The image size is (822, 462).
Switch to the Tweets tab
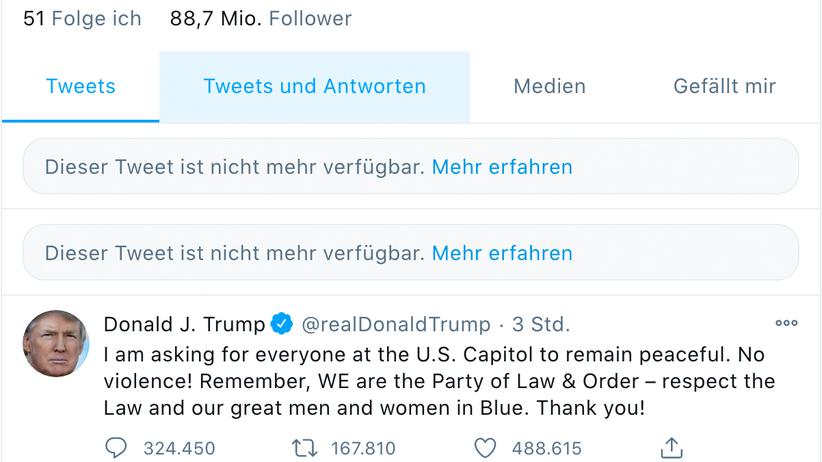[x=80, y=87]
